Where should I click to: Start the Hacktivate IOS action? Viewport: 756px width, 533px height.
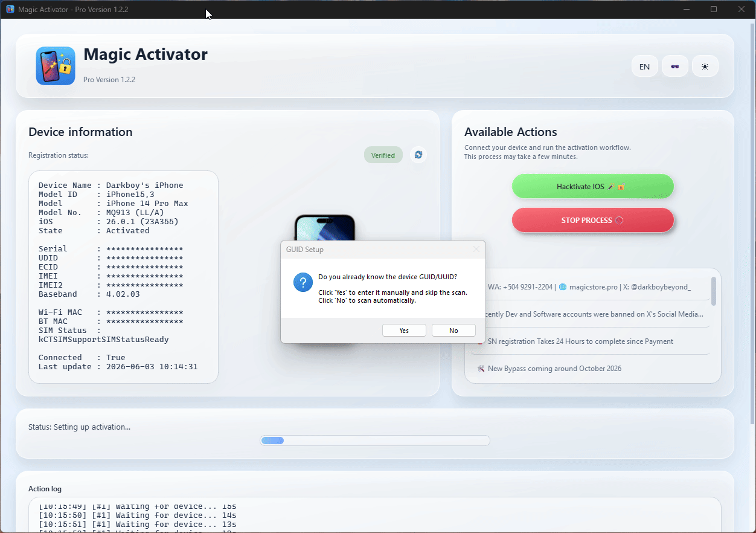[593, 187]
